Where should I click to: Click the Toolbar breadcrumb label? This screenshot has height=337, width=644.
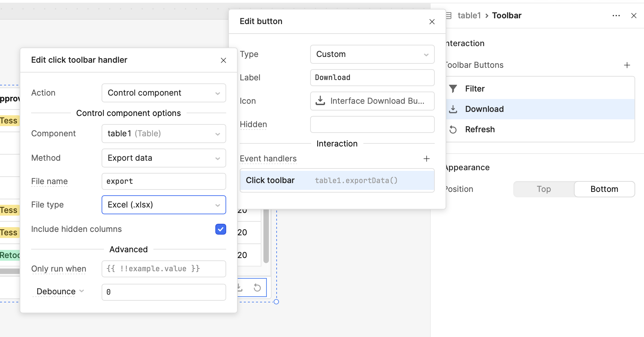507,16
